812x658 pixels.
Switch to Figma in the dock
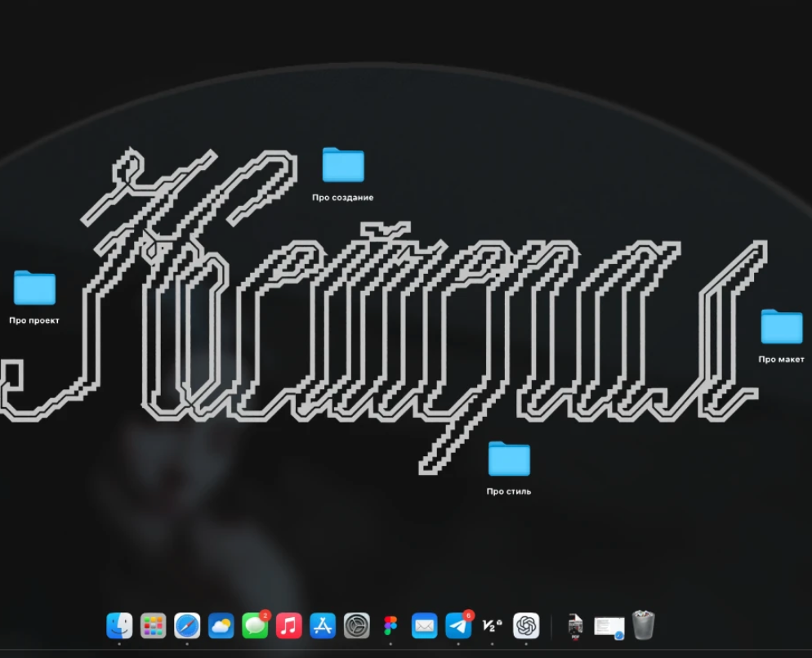coord(390,626)
